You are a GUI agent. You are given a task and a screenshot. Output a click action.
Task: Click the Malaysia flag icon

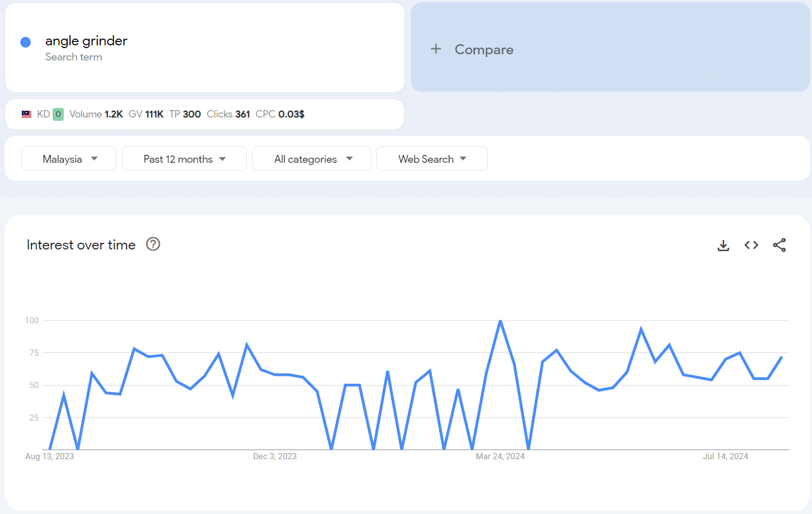click(x=26, y=114)
